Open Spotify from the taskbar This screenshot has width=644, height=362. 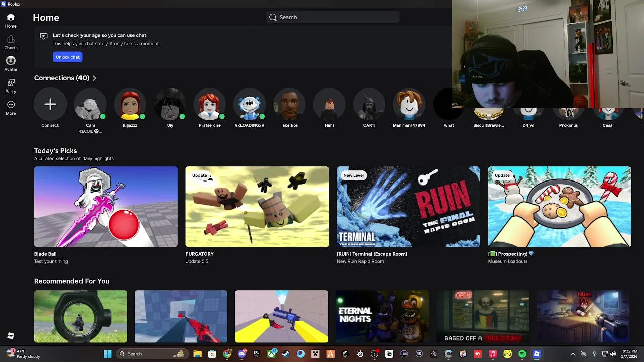coord(522,354)
